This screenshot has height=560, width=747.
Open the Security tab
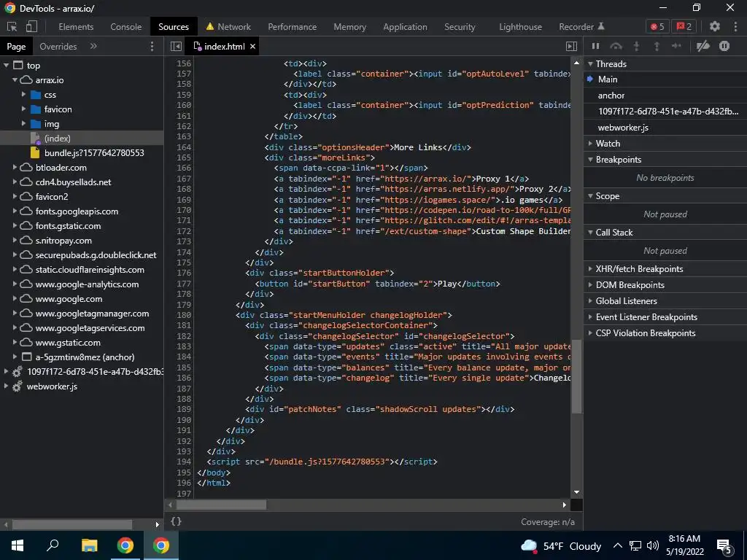point(460,27)
